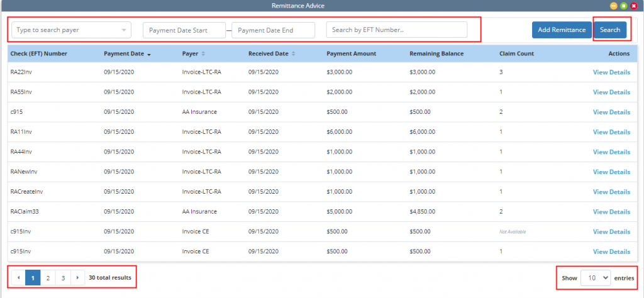Close the Remittance Advice window

(x=633, y=5)
